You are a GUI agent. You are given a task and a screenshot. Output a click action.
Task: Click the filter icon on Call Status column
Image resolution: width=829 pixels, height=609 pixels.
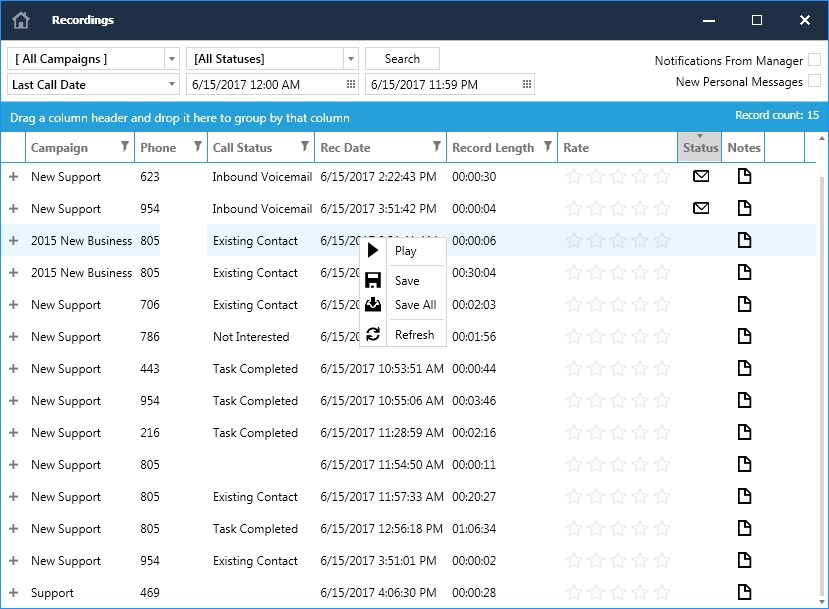click(305, 147)
